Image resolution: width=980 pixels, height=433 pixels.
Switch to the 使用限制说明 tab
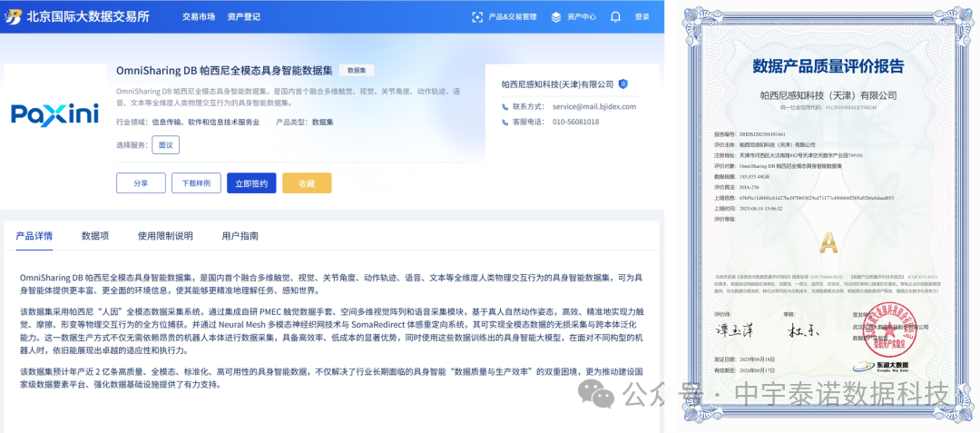[166, 236]
